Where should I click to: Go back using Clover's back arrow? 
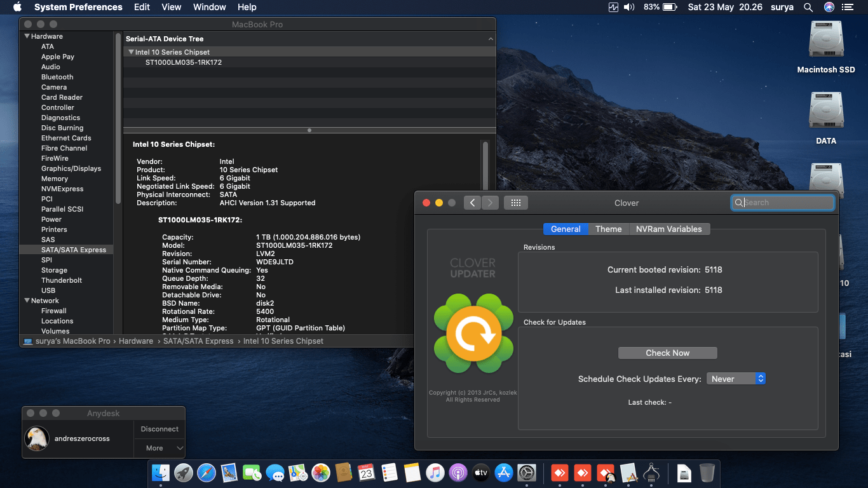[x=472, y=203]
